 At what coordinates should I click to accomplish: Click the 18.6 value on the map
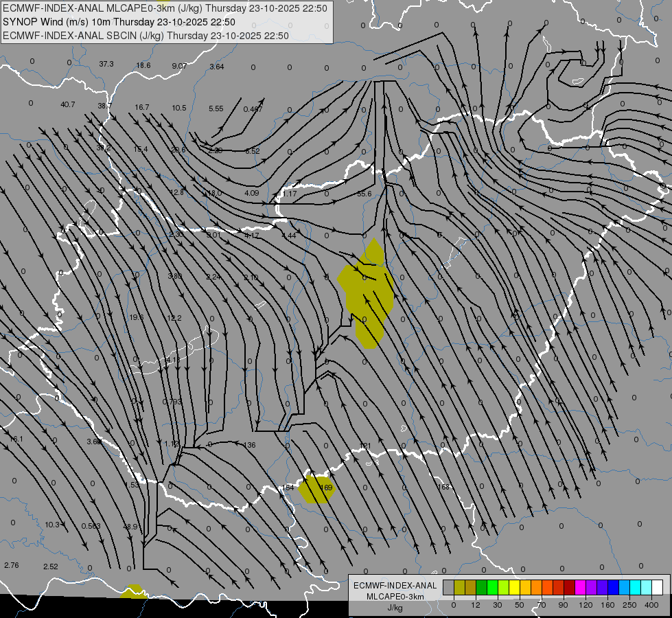[x=143, y=65]
